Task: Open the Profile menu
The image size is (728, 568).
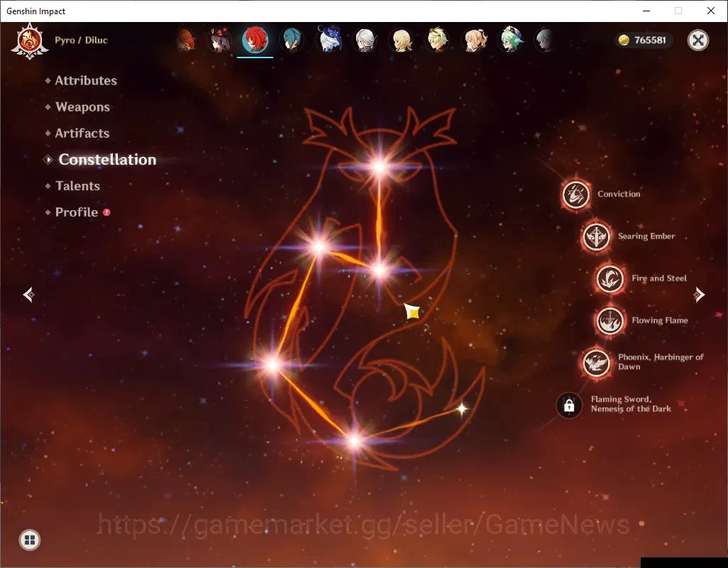Action: [x=77, y=213]
